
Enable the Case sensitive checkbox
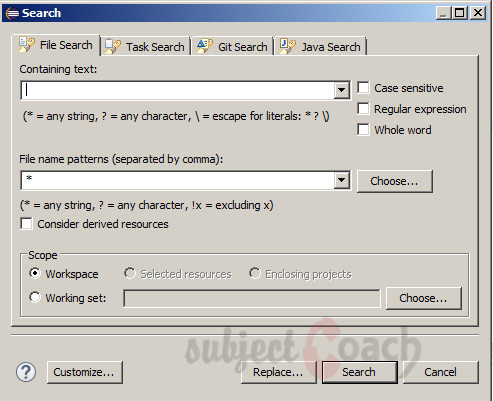[x=363, y=88]
